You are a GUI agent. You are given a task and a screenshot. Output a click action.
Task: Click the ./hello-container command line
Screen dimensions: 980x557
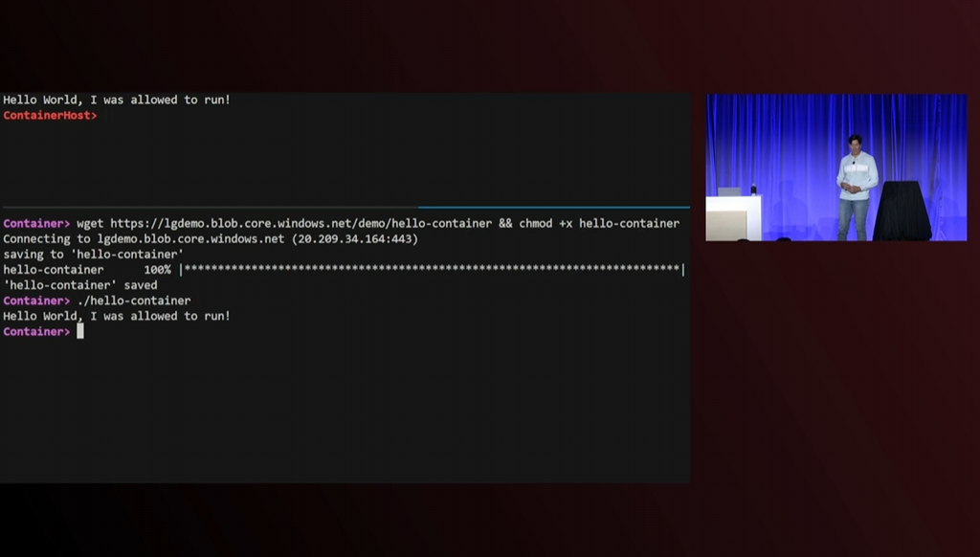pos(134,301)
